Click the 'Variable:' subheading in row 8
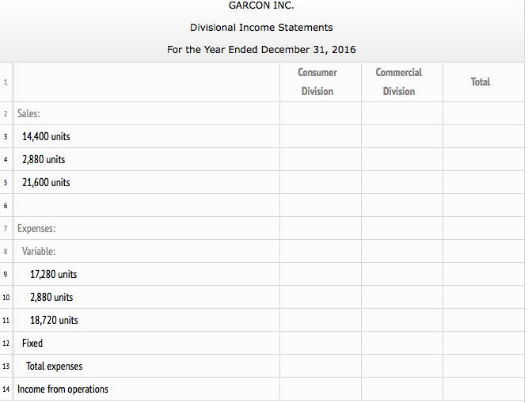532x403 pixels. click(39, 251)
